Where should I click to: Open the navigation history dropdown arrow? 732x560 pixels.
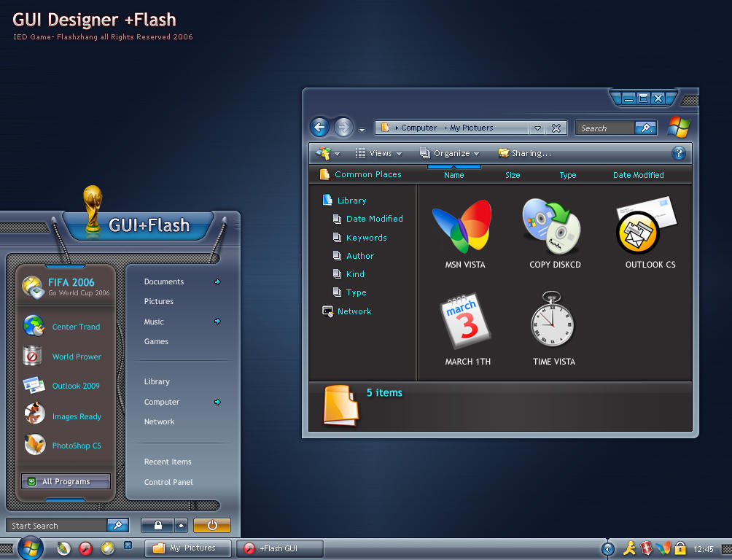tap(362, 131)
